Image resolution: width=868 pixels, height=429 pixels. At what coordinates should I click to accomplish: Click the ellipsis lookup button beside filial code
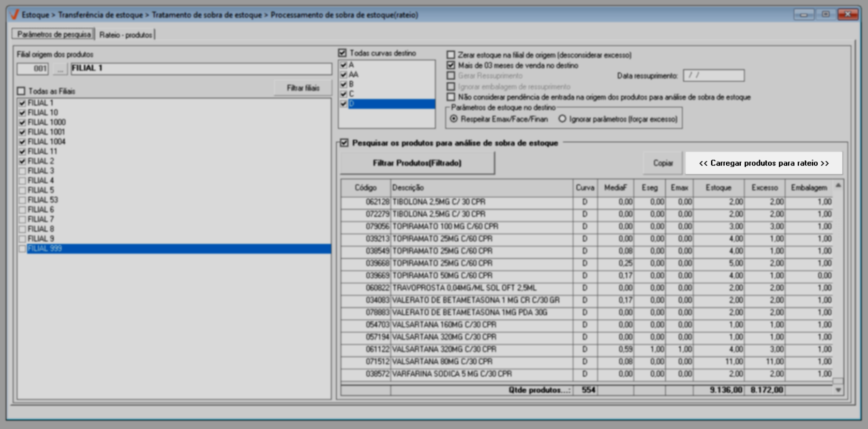tap(60, 69)
